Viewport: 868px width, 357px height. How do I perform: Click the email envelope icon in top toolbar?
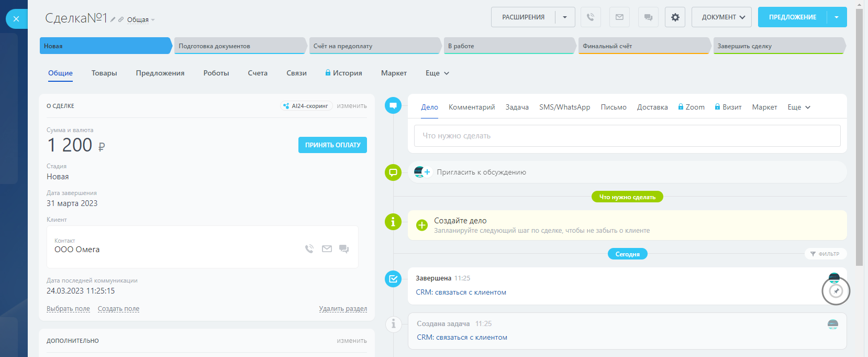[619, 17]
